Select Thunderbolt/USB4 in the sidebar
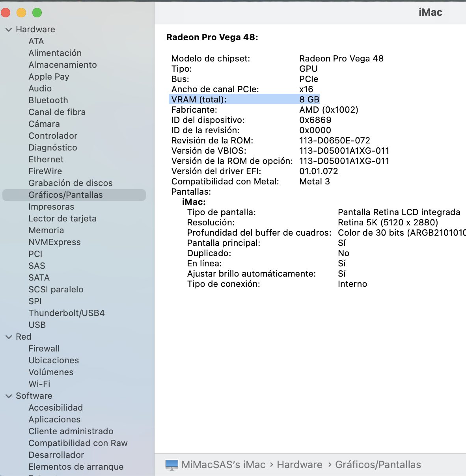This screenshot has height=476, width=466. point(67,313)
